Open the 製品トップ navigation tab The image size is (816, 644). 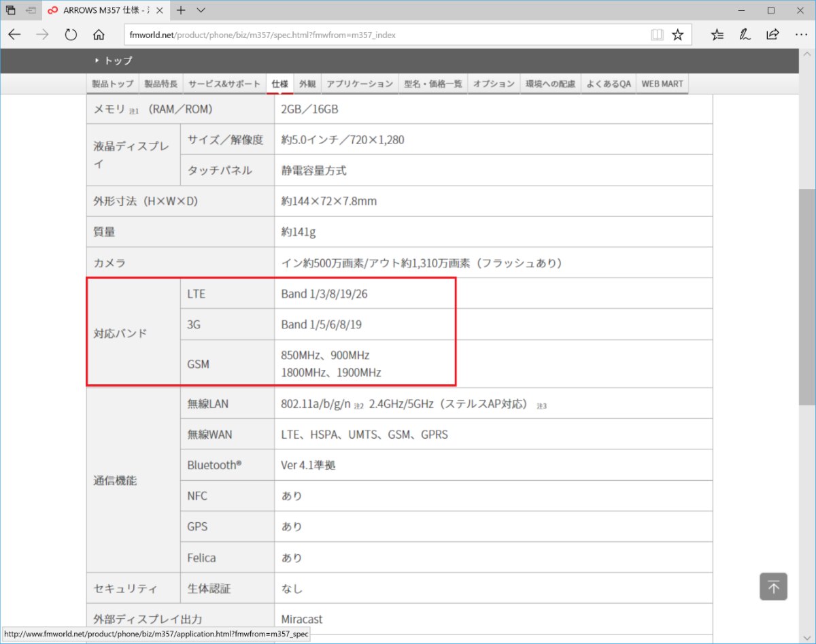point(113,84)
